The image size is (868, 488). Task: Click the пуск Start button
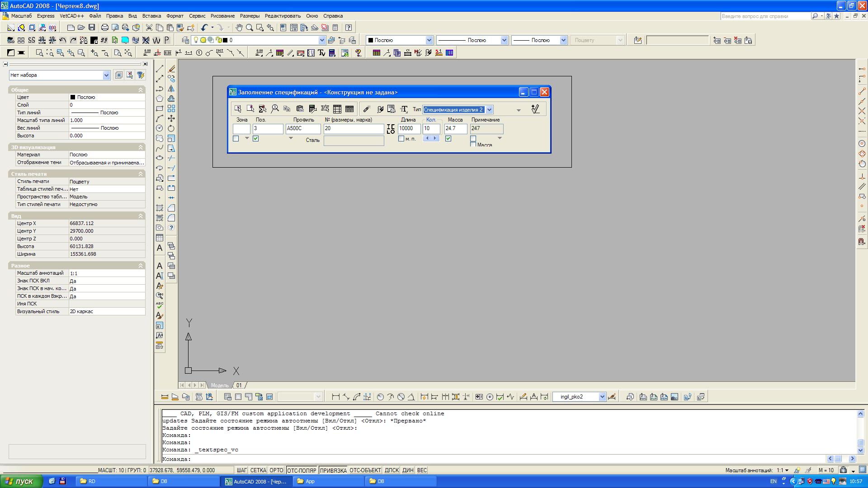point(21,481)
